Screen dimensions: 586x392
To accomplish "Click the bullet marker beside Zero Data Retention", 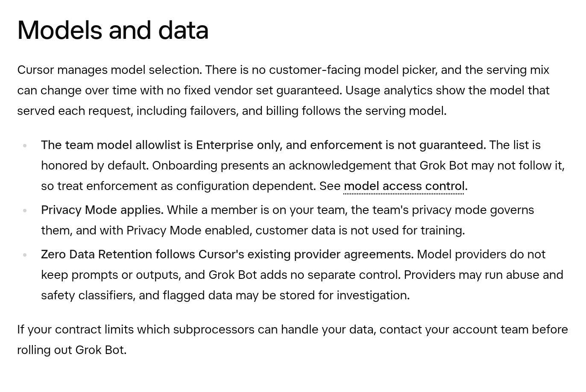I will point(25,255).
